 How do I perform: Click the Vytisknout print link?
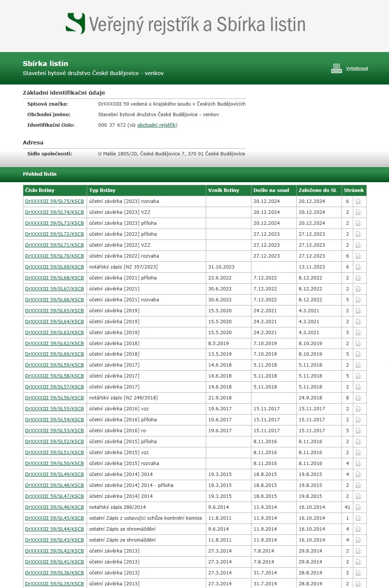click(357, 68)
